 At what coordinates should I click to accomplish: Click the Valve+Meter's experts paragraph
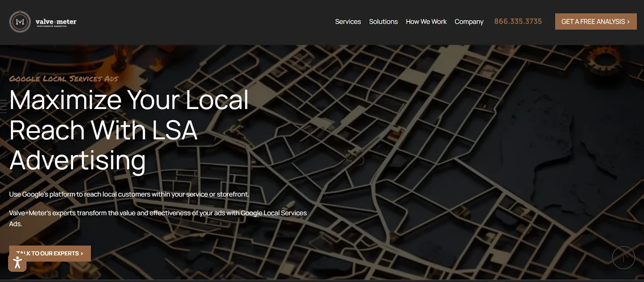(158, 218)
